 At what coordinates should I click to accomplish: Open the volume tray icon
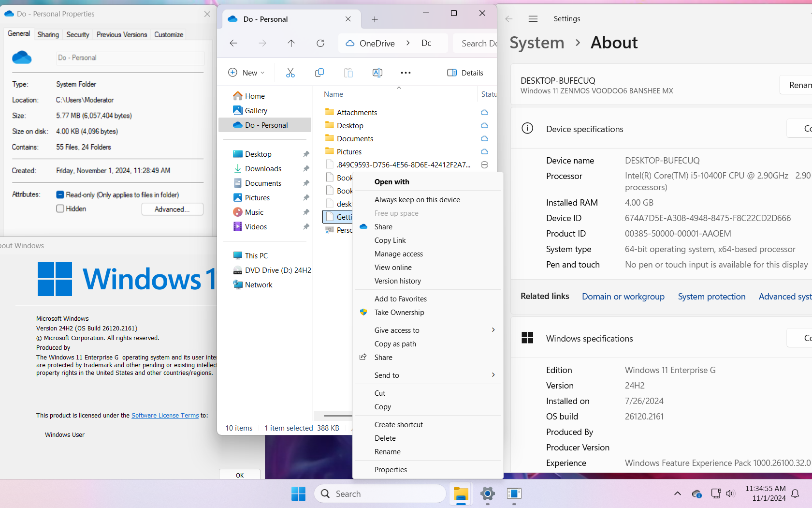[730, 493]
